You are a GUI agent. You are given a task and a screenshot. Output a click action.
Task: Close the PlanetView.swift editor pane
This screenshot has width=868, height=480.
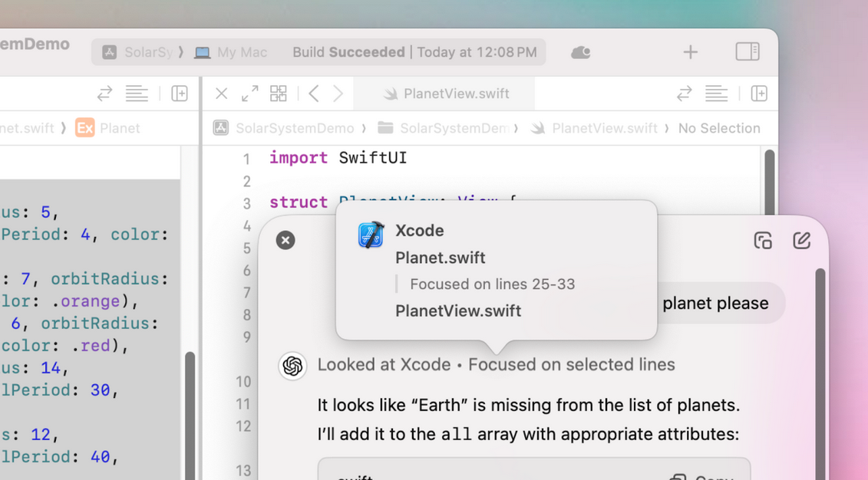222,94
